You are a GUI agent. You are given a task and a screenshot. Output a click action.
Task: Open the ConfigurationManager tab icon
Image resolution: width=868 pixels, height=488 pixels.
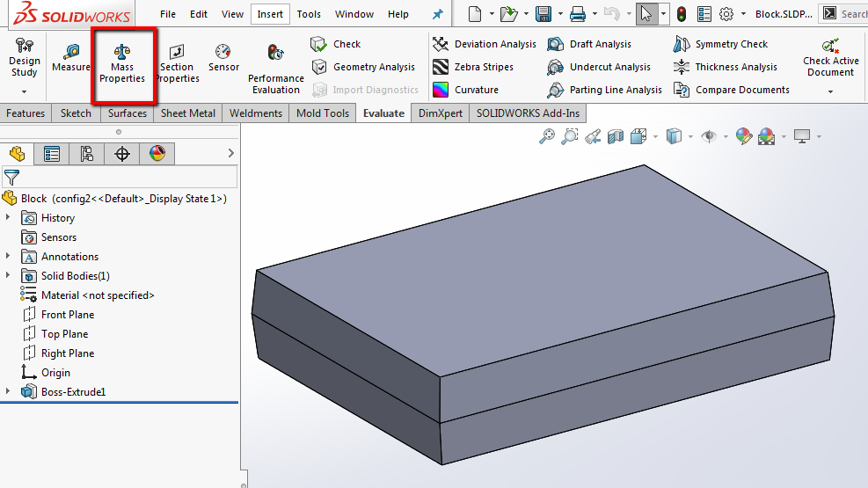(x=87, y=154)
